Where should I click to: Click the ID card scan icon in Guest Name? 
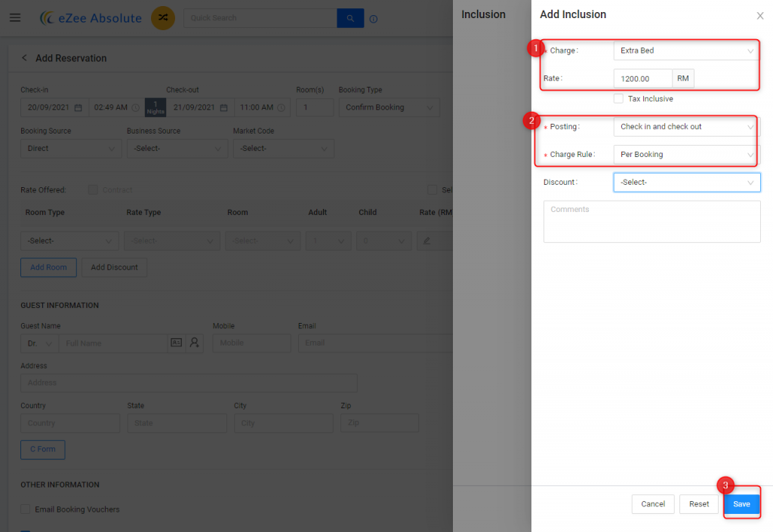pyautogui.click(x=177, y=343)
